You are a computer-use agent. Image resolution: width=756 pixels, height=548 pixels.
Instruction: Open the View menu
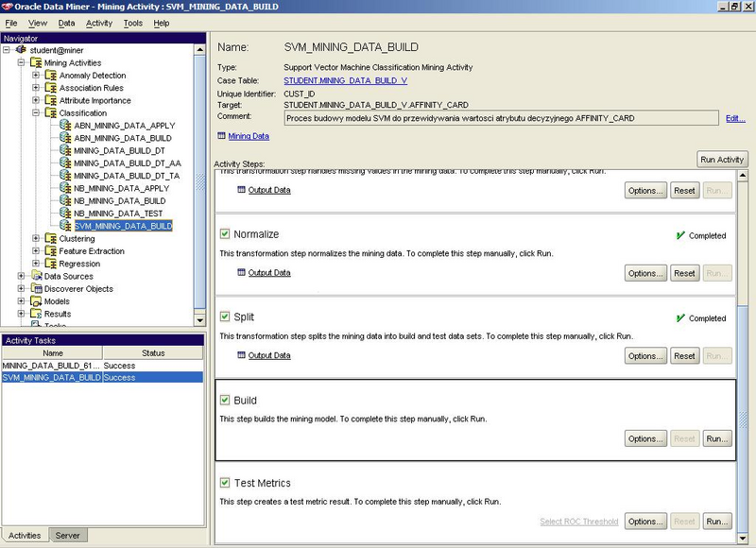coord(38,23)
